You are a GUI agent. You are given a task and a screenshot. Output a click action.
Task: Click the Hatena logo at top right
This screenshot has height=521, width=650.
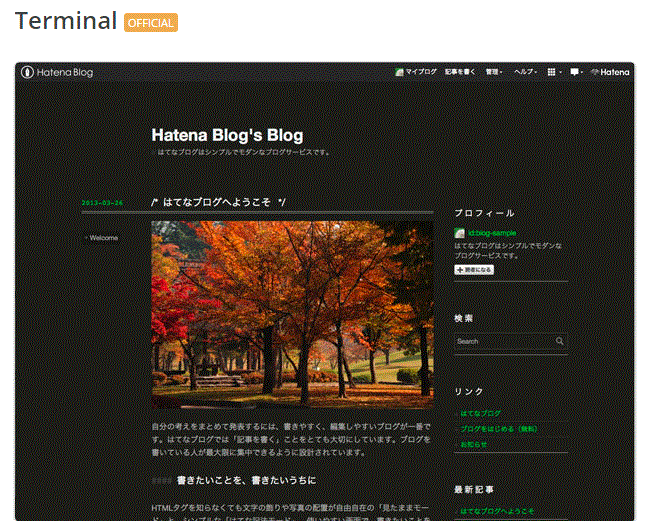click(610, 72)
